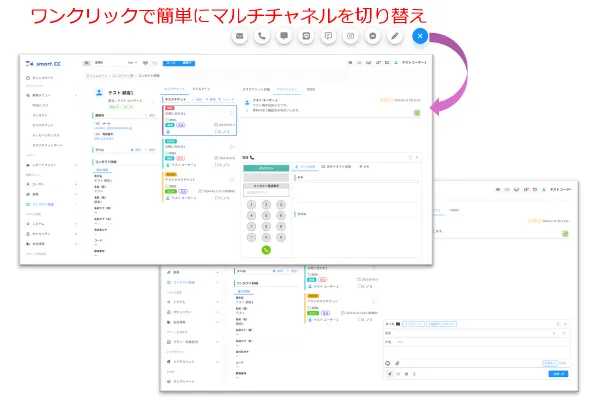This screenshot has height=400, width=600.
Task: Open the recipient dropdown arrow in the mail composer
Action: pyautogui.click(x=554, y=333)
